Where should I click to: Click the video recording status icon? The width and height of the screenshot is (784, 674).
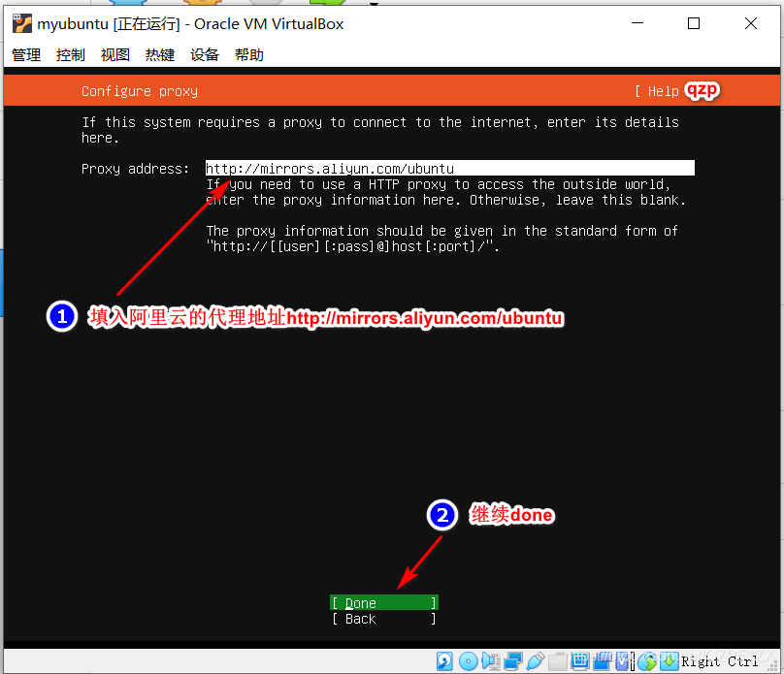tap(602, 661)
